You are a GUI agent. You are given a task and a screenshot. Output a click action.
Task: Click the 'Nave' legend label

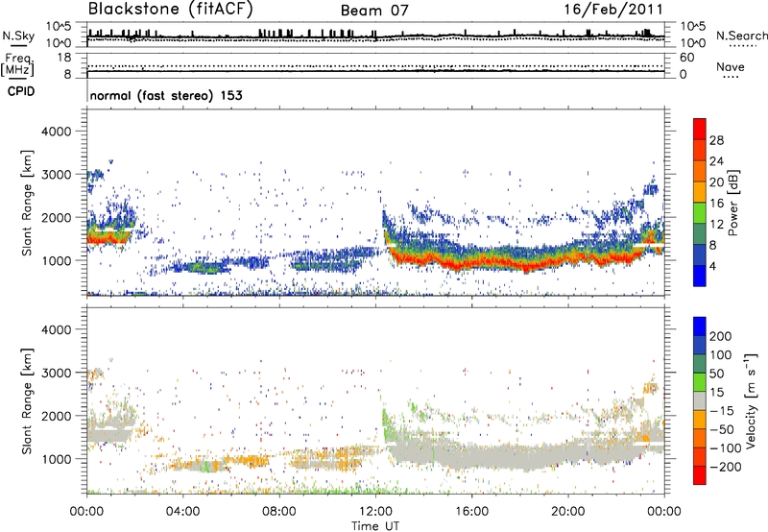click(x=730, y=66)
